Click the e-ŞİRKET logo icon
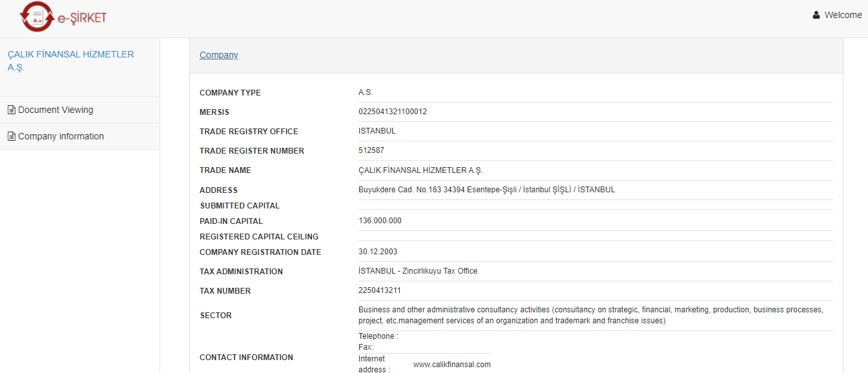 (37, 17)
